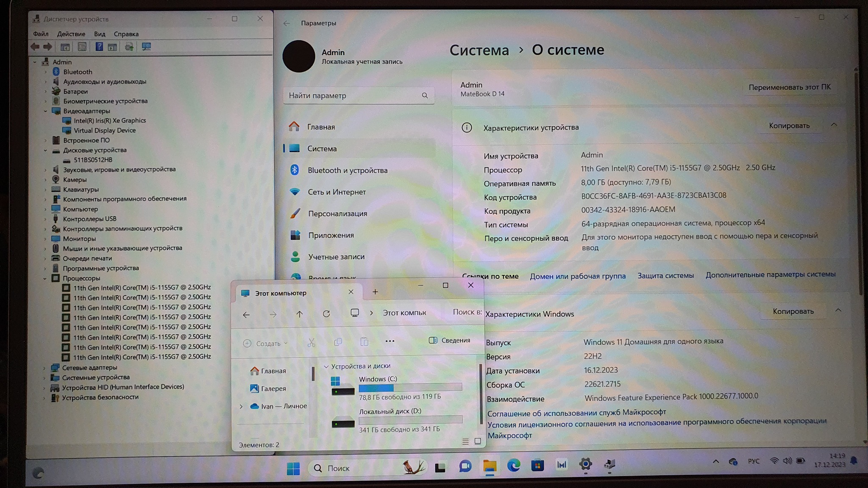The width and height of the screenshot is (868, 488).
Task: Open Microsoft Store from taskbar
Action: pos(537,466)
